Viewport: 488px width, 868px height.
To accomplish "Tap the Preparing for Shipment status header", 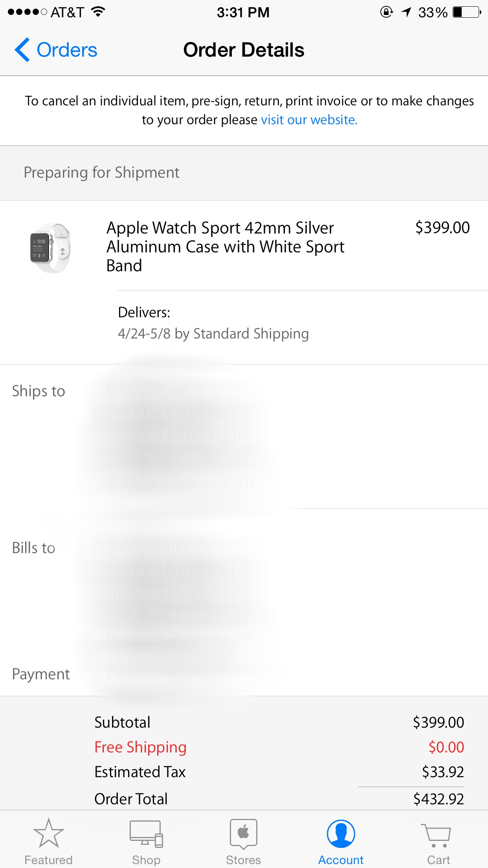I will click(x=244, y=173).
